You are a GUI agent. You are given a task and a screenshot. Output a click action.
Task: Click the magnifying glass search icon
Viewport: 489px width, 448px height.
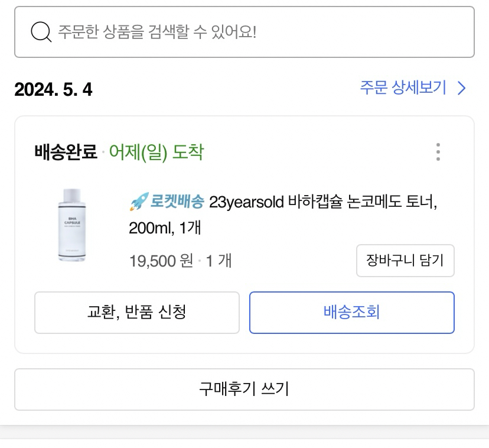pos(41,32)
